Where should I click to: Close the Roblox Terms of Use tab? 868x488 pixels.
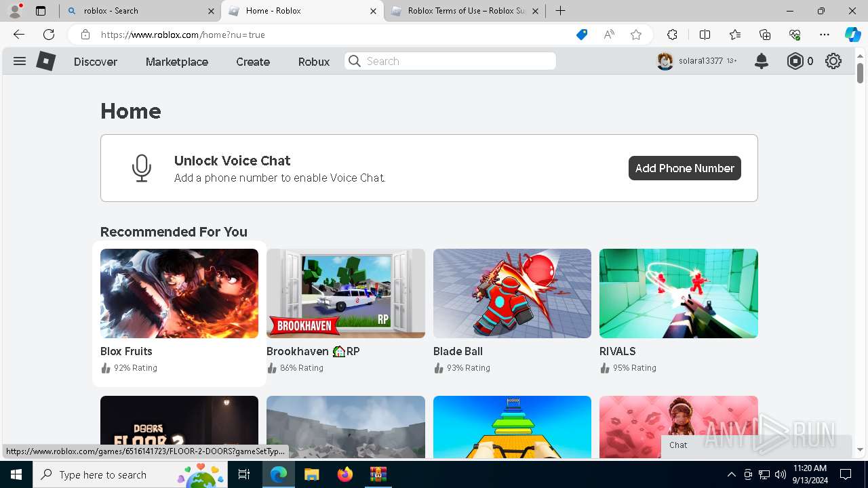click(x=536, y=11)
